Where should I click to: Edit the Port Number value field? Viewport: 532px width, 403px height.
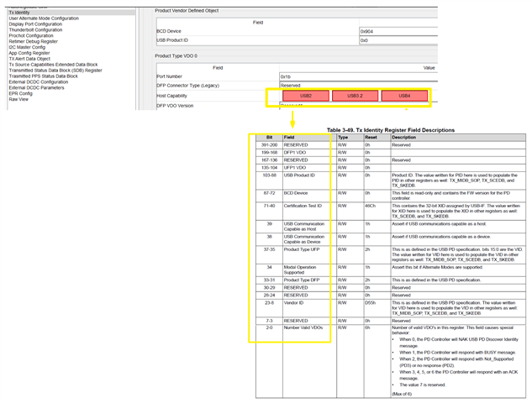[359, 76]
